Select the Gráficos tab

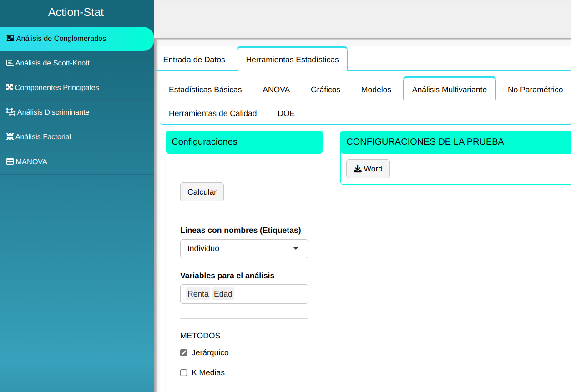coord(325,90)
